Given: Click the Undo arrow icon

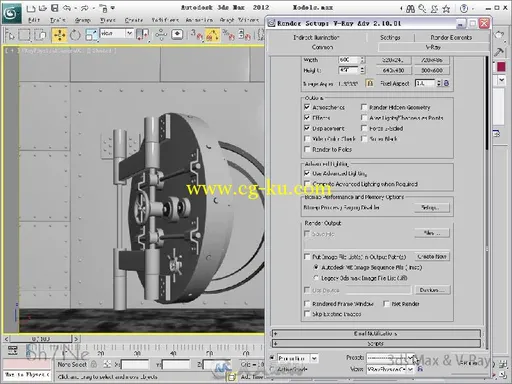Looking at the screenshot, I should (x=67, y=8).
